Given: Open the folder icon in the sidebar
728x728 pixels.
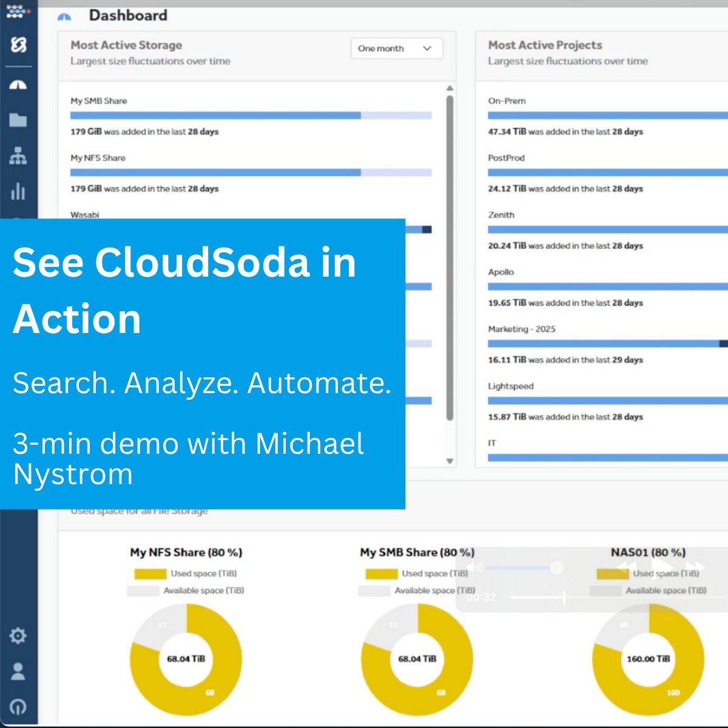Looking at the screenshot, I should pos(18,120).
